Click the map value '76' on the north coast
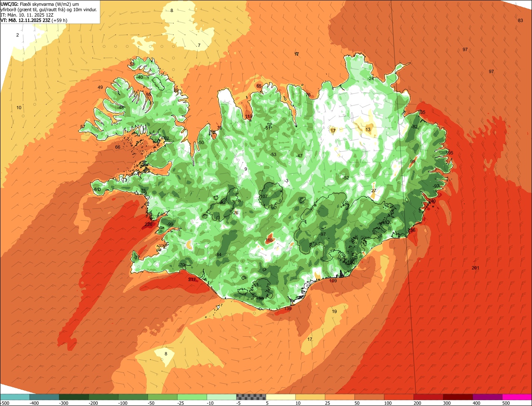 click(x=308, y=95)
